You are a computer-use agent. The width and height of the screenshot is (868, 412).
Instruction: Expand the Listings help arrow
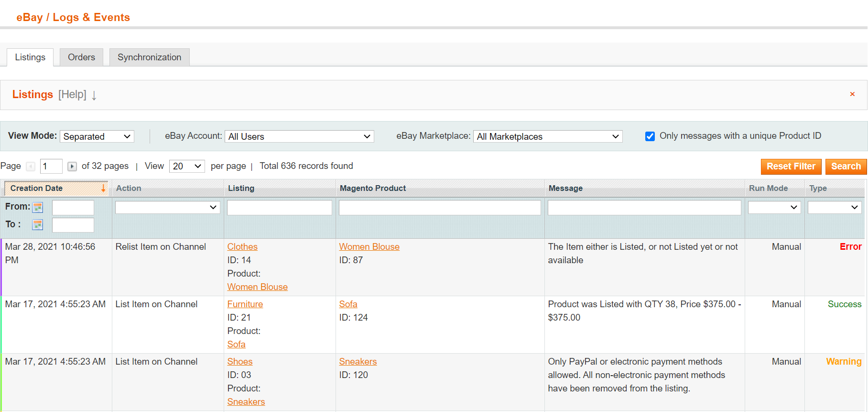tap(94, 95)
